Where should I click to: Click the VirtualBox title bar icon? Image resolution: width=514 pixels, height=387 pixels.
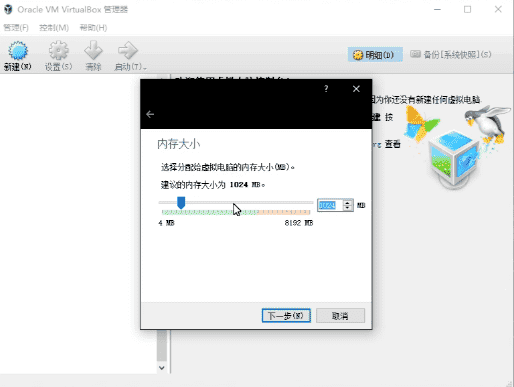[x=8, y=9]
